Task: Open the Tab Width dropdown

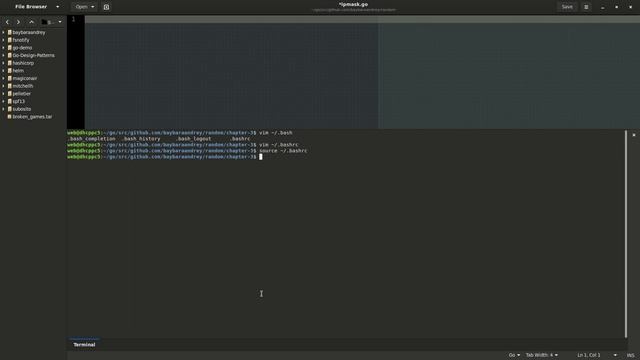Action: (542, 355)
